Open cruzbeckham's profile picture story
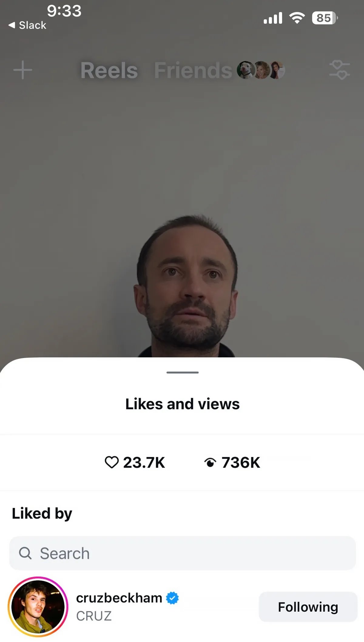 tap(38, 607)
